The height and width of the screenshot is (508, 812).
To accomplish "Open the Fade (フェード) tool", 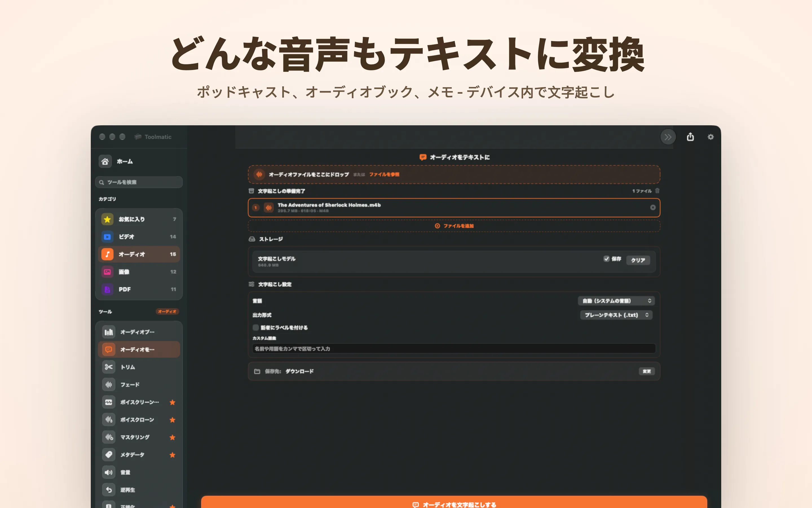I will tap(139, 384).
